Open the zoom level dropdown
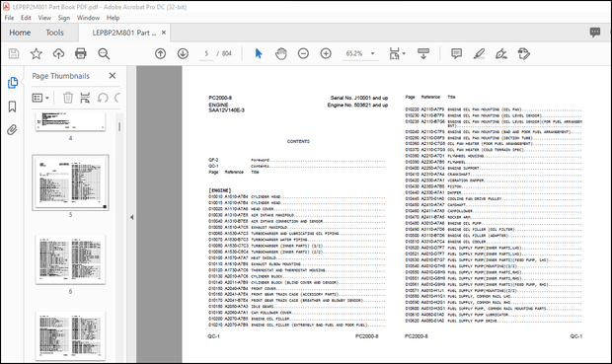 [373, 53]
